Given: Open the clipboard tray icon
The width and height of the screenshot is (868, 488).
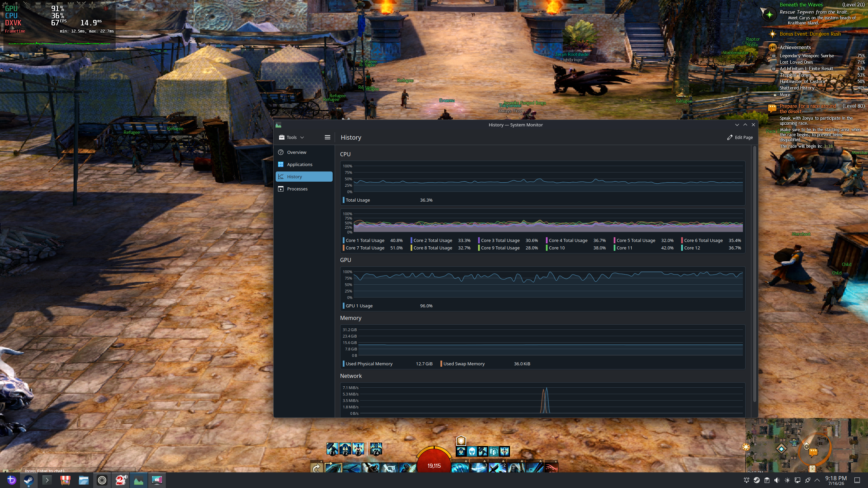Looking at the screenshot, I should 767,480.
